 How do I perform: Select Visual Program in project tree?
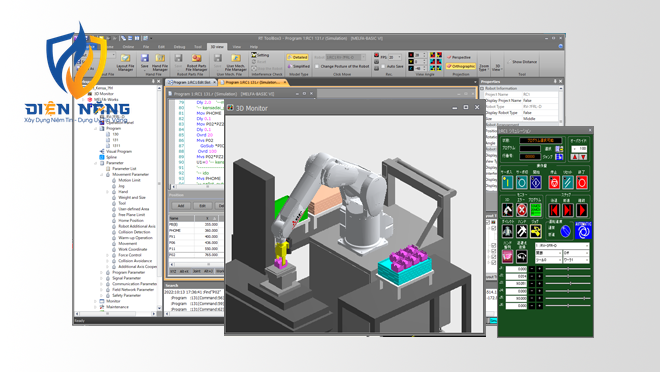click(119, 151)
